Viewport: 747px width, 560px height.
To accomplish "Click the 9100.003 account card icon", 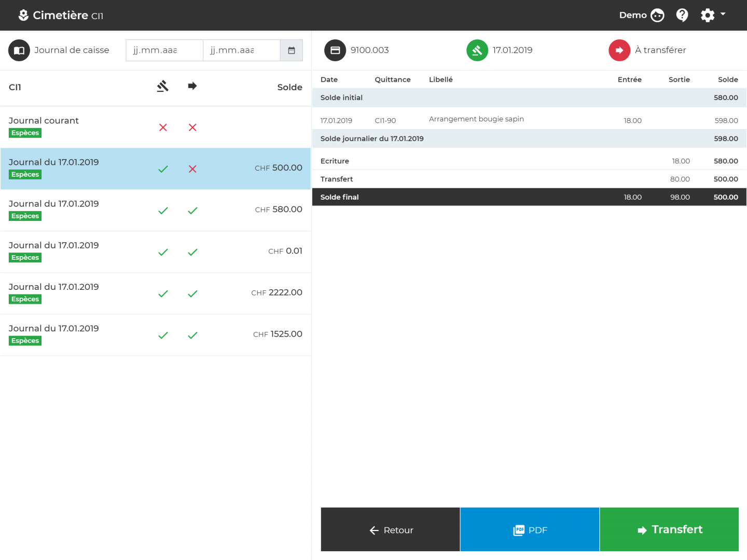I will [335, 50].
